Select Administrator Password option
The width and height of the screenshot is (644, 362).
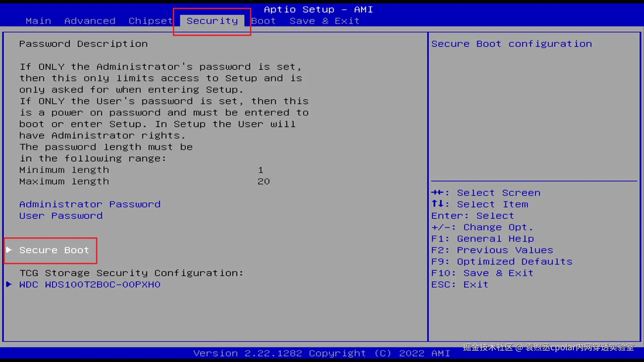pos(90,204)
